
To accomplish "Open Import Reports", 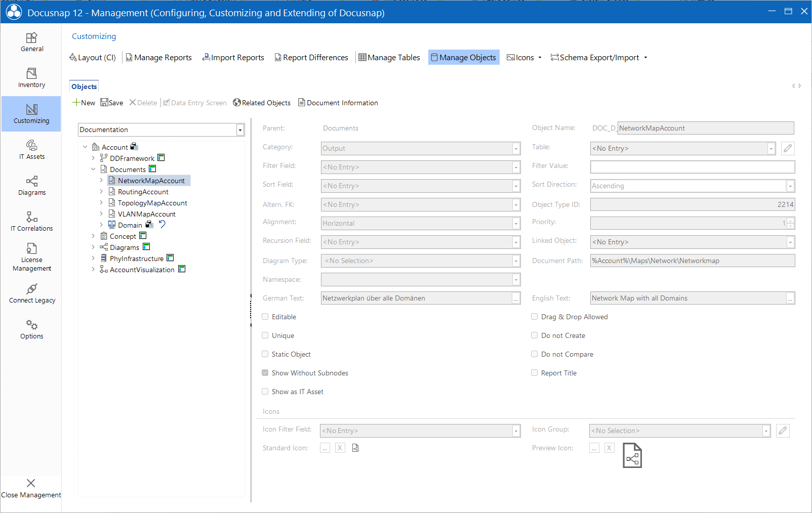I will click(x=233, y=58).
